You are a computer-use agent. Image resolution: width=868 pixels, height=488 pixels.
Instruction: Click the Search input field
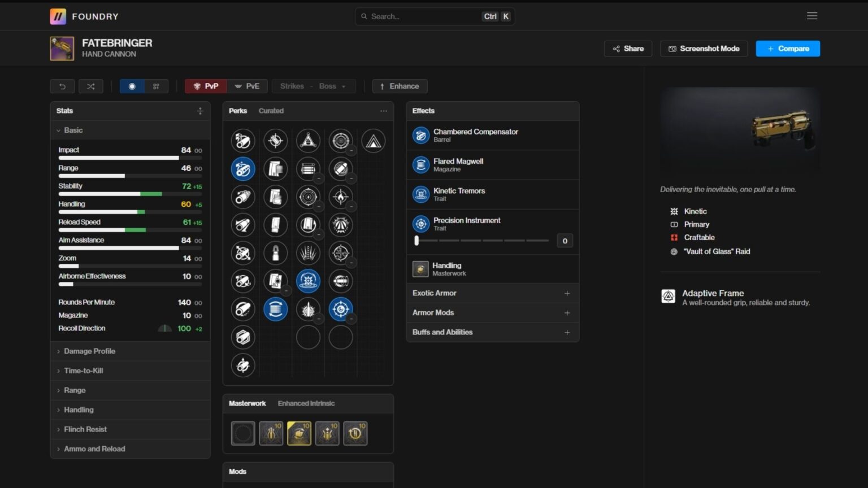coord(424,16)
